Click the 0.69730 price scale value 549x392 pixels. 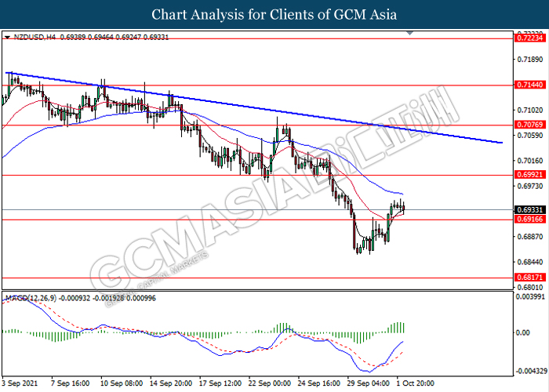click(530, 186)
